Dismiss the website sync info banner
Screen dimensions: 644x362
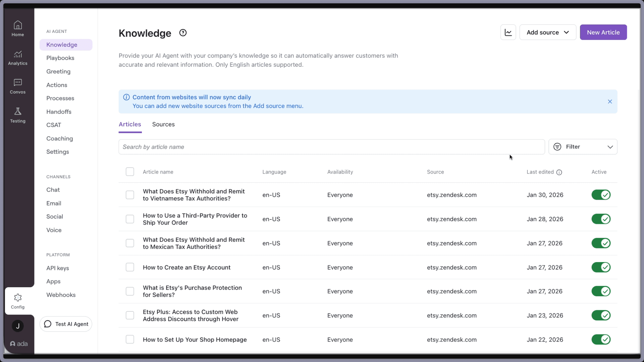[610, 102]
